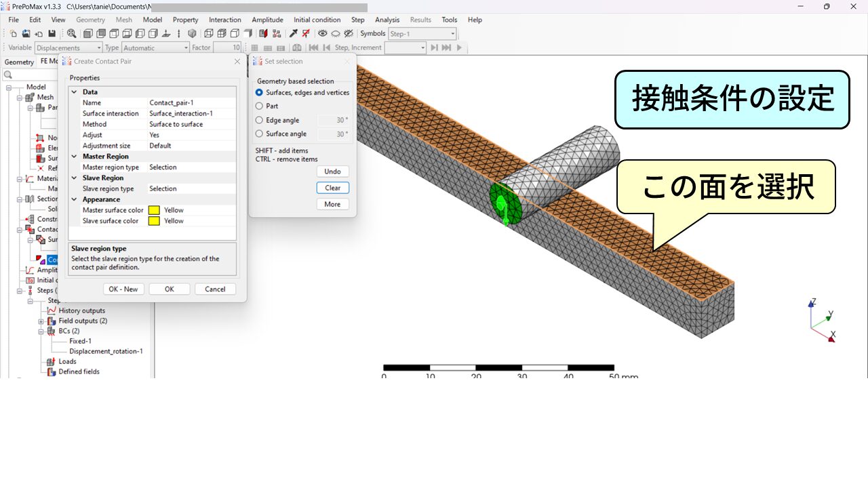Click the crossed-out eye Hide icon
Viewport: 868px width, 488px height.
point(349,33)
